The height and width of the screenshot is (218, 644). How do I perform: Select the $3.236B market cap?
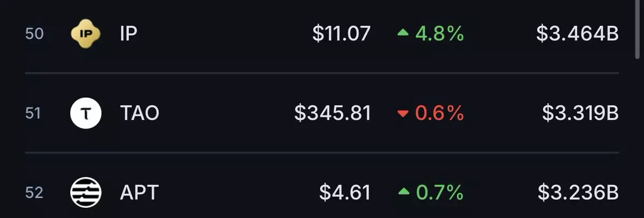tap(578, 192)
